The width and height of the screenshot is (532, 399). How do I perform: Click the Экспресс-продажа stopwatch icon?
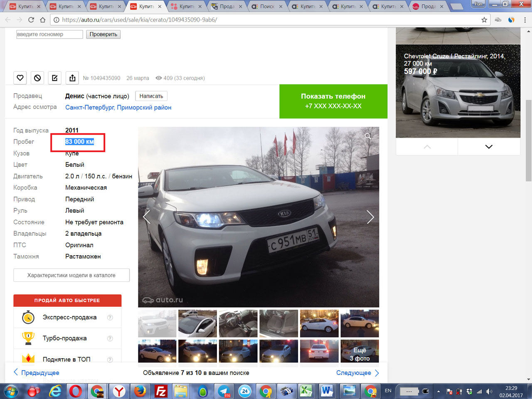28,317
